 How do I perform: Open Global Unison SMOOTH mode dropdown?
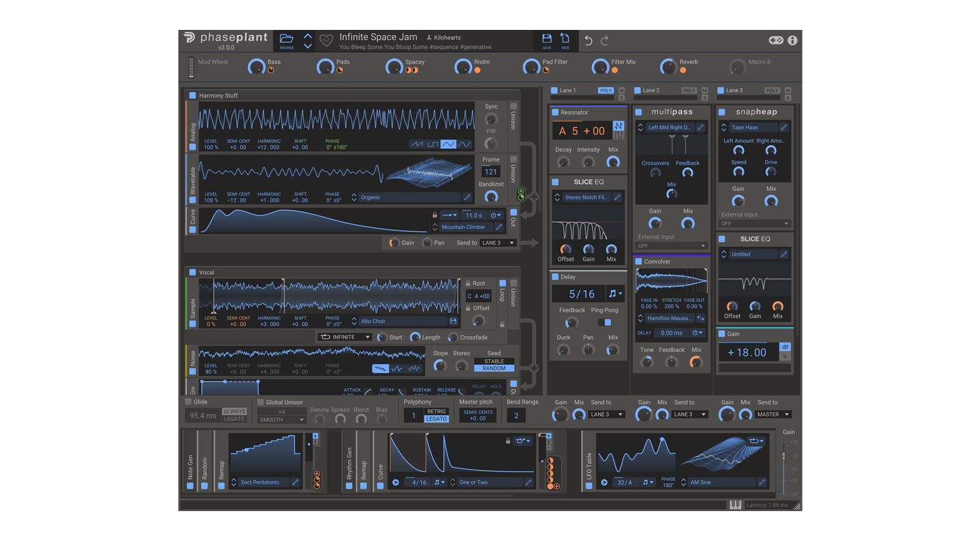(x=281, y=420)
